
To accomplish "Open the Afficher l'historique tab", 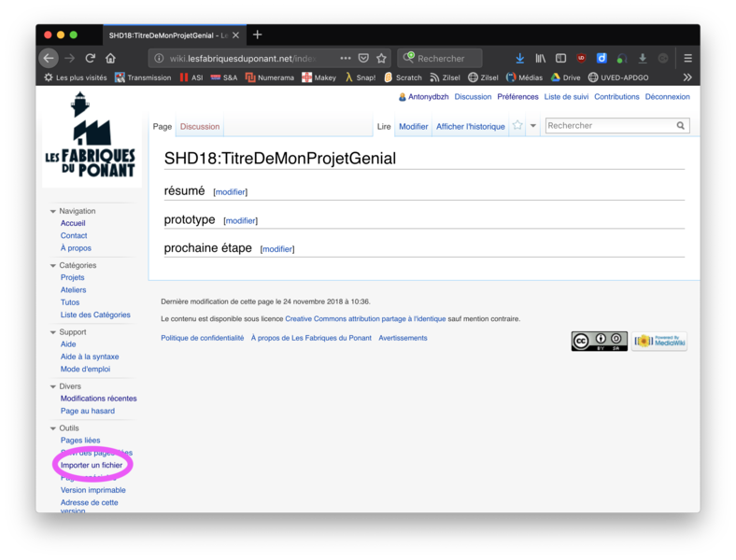I will (x=470, y=127).
